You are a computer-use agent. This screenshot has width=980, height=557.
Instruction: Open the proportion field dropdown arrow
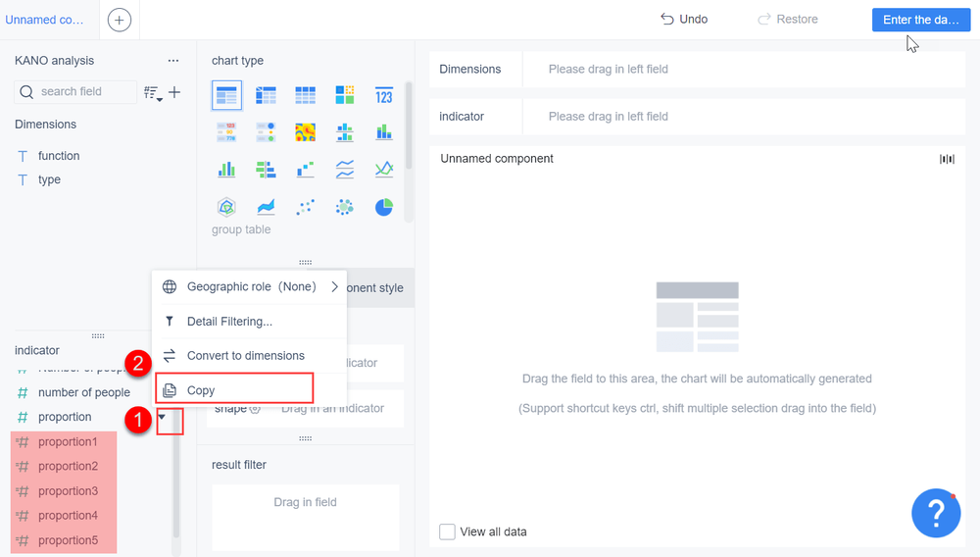coord(162,418)
